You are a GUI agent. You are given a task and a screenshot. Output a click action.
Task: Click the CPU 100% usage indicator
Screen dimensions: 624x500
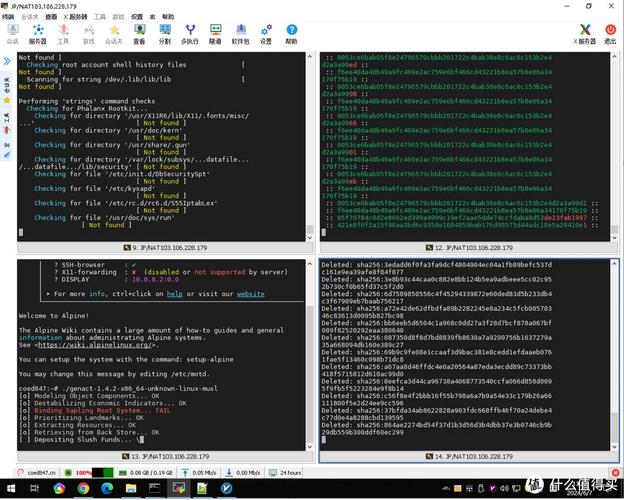89,473
